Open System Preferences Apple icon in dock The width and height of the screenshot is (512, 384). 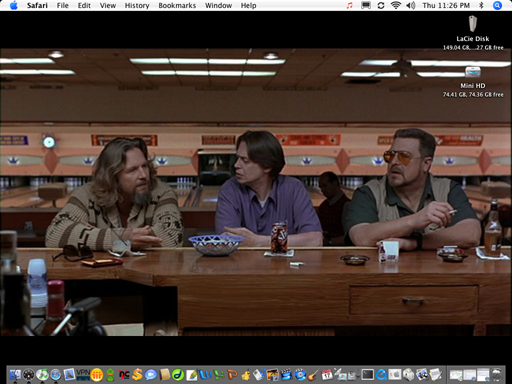point(395,375)
